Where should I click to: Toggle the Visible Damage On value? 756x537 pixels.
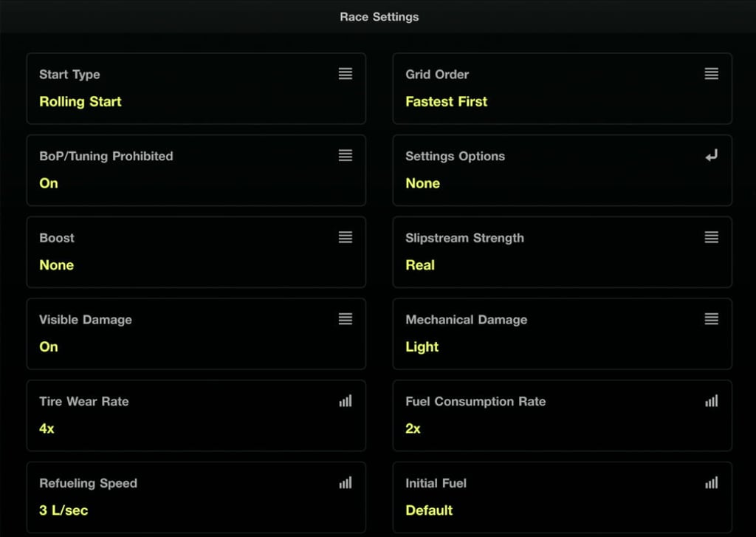click(x=49, y=346)
